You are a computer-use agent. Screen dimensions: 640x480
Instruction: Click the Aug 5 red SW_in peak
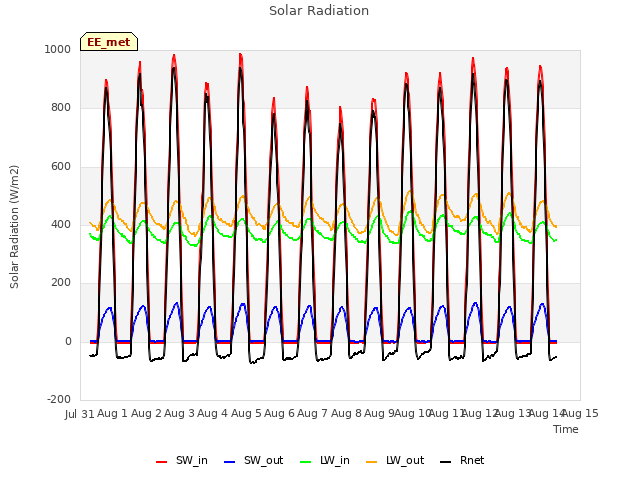(240, 54)
